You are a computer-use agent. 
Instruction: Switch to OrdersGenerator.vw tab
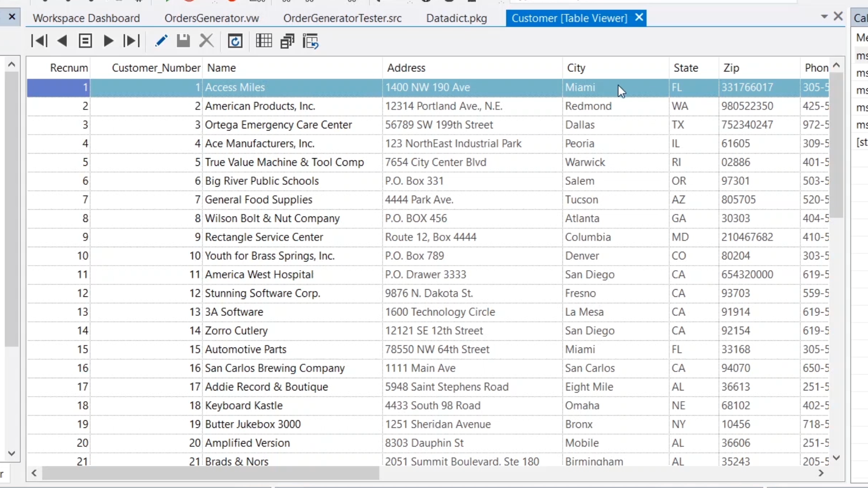[212, 18]
